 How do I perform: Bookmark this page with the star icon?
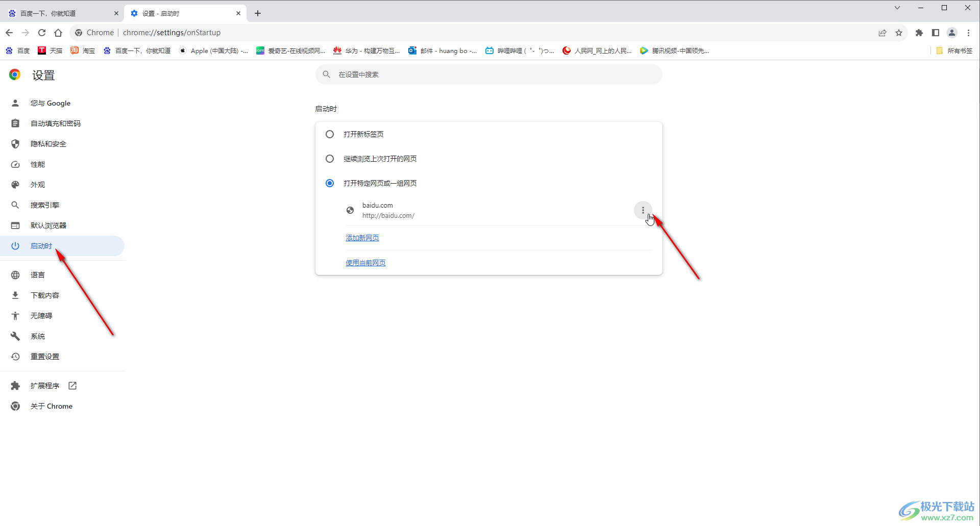pyautogui.click(x=899, y=33)
